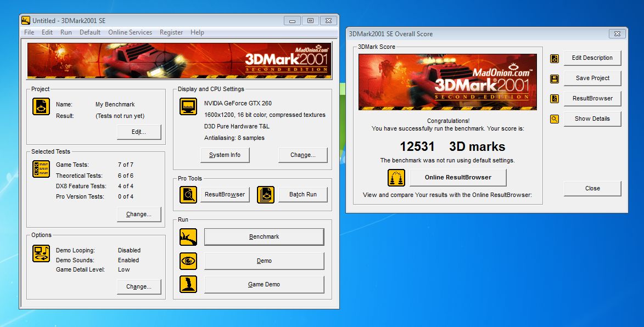The width and height of the screenshot is (644, 327).
Task: Click the main window 3DMark2001 banner image
Action: click(x=179, y=61)
